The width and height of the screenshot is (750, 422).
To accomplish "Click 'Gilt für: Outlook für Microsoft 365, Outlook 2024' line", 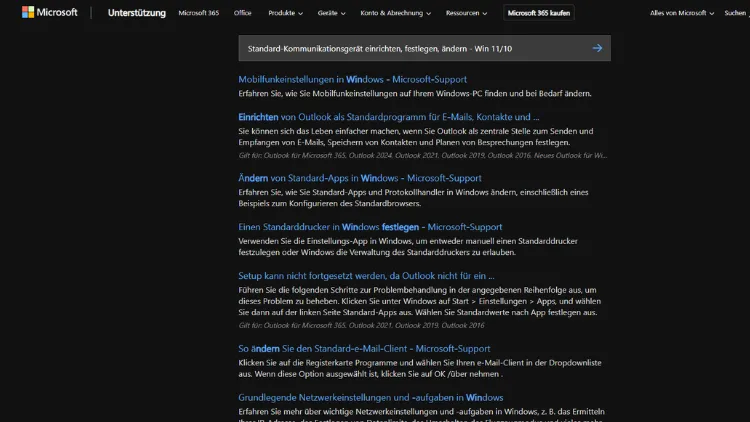I will coord(423,155).
